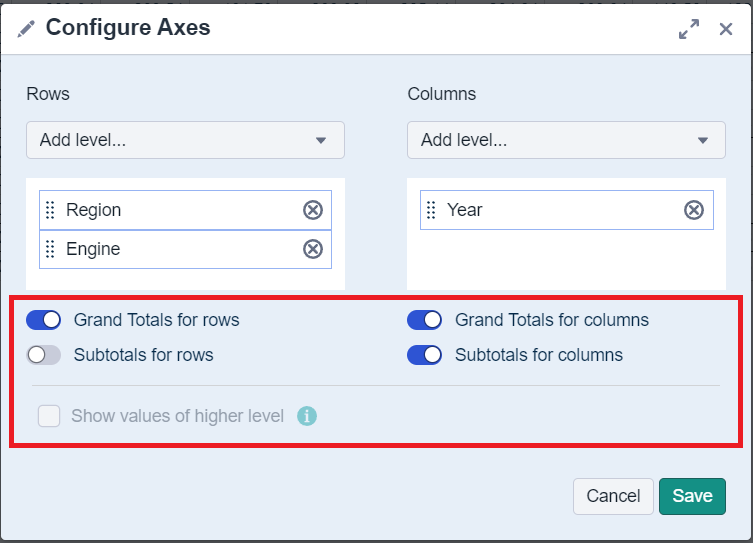Enable Subtotals for rows
753x543 pixels.
pos(44,354)
